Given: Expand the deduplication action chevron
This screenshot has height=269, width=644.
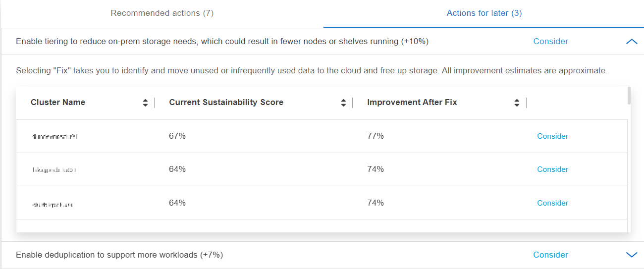Looking at the screenshot, I should 632,255.
